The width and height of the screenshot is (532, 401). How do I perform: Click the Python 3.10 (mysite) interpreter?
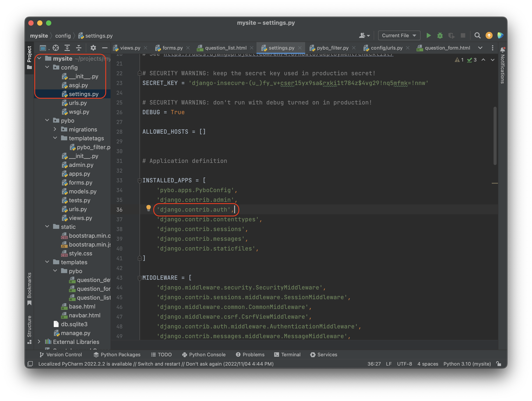(467, 364)
